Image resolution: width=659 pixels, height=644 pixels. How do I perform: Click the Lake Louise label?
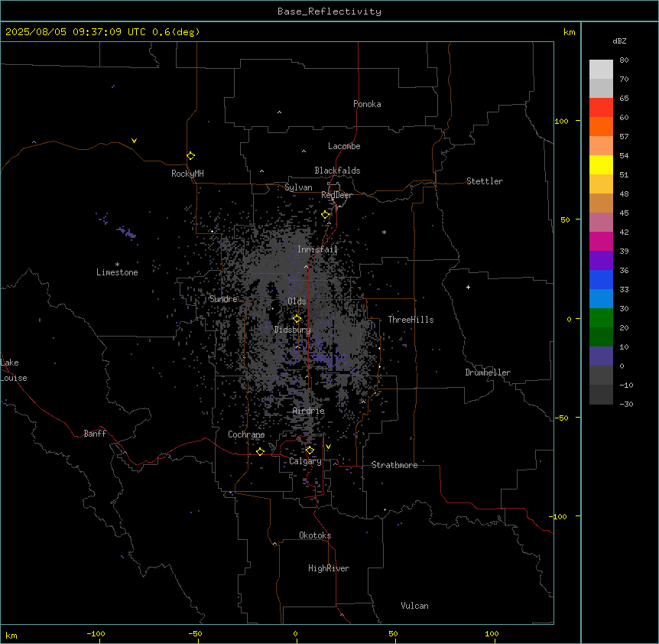point(14,370)
